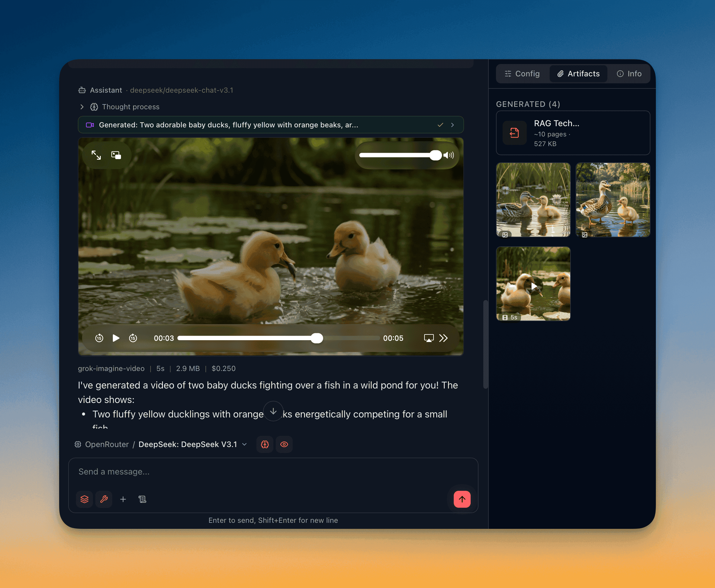Toggle the vision (eye) option
Image resolution: width=715 pixels, height=588 pixels.
284,444
